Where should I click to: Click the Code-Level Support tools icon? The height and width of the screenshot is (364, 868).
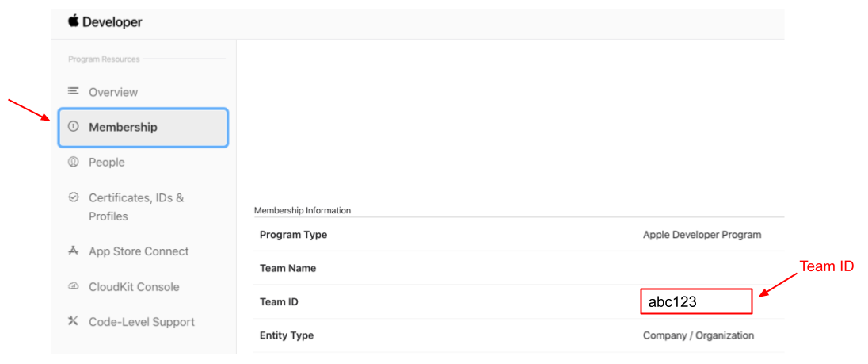[x=73, y=321]
